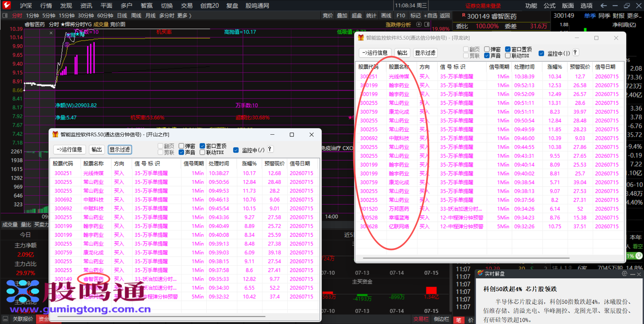Click ->运行信息 button in 开山之作 window
The width and height of the screenshot is (644, 324).
pos(69,149)
